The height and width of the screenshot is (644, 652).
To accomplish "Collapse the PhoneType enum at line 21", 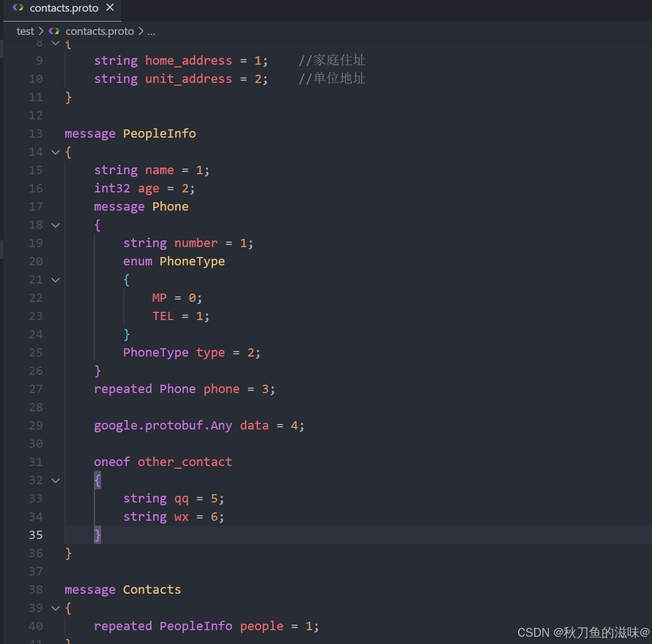I will pos(55,279).
